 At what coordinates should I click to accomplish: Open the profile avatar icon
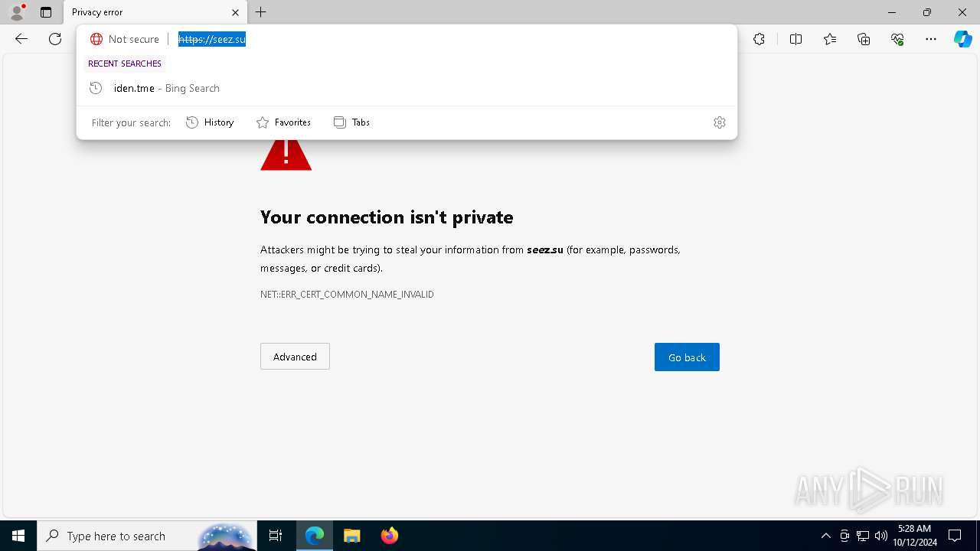(x=17, y=11)
